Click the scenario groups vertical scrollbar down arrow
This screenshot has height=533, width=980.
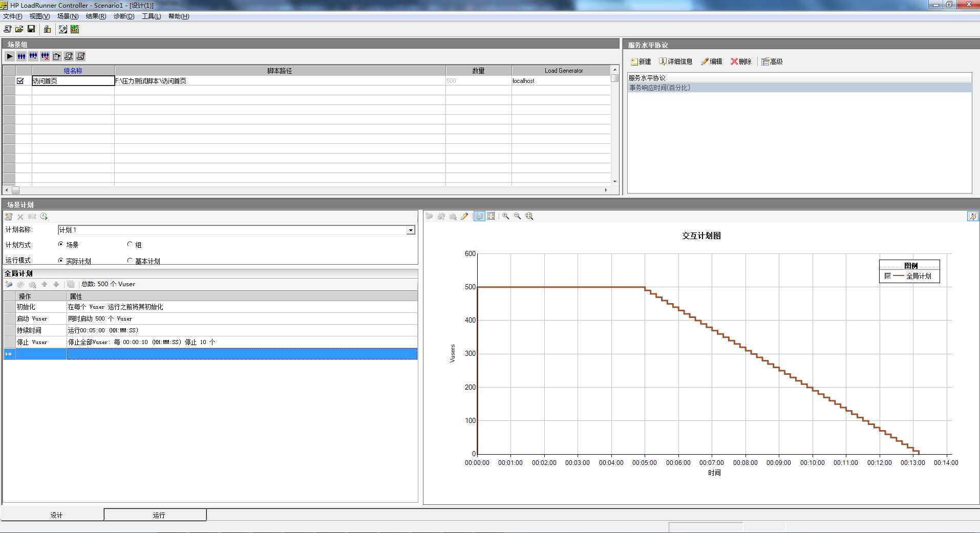[x=615, y=181]
